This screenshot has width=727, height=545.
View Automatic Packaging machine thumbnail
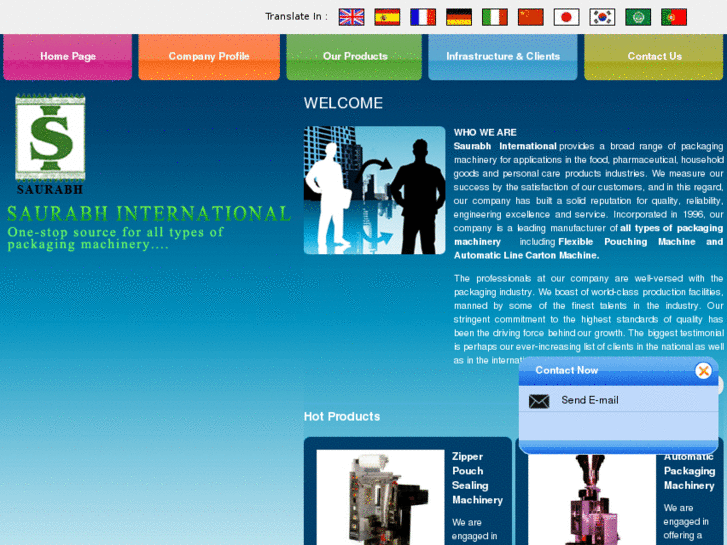[x=592, y=499]
